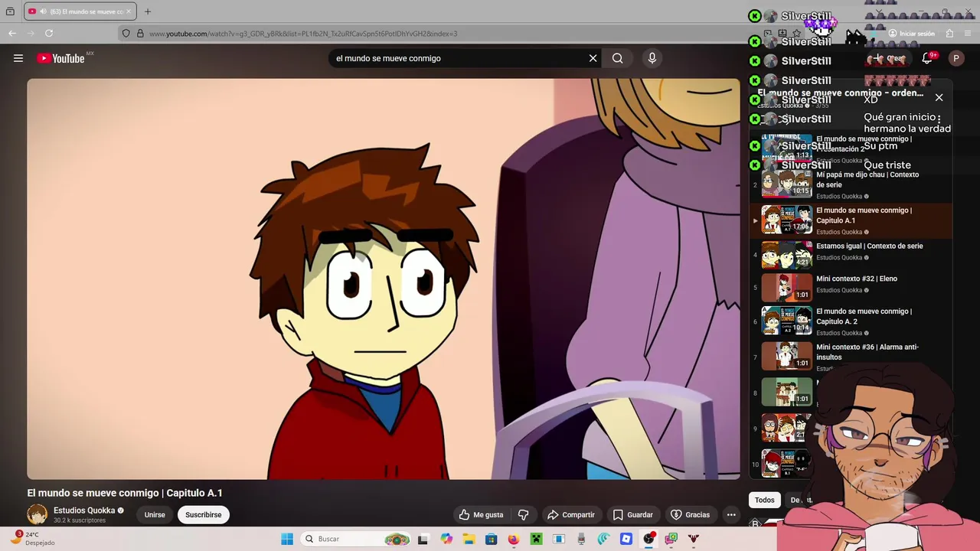Mute the tab via speaker icon
Image resolution: width=980 pixels, height=551 pixels.
43,11
